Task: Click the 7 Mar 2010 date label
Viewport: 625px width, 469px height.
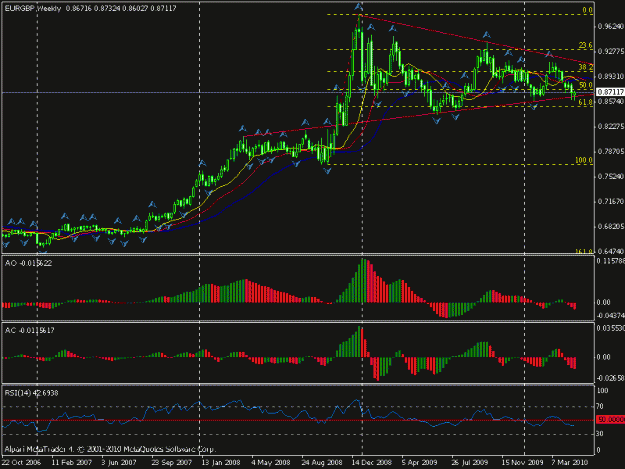Action: pyautogui.click(x=570, y=463)
